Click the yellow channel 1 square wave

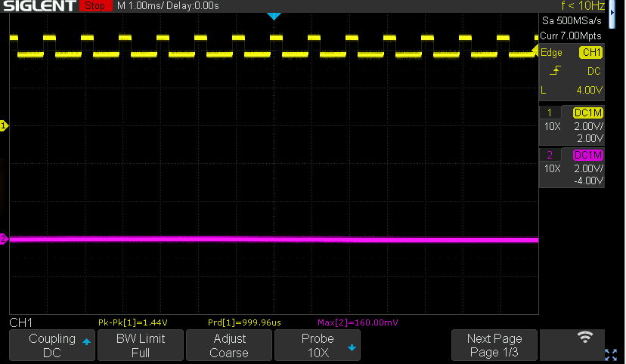[x=274, y=46]
